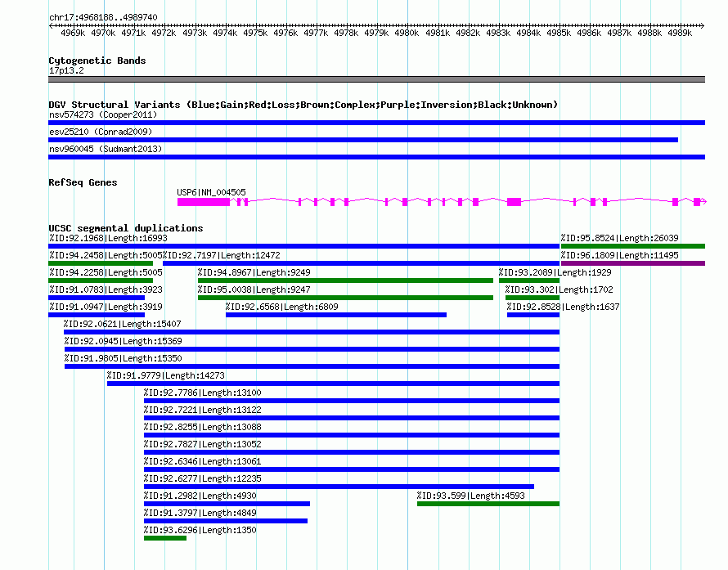Open the RefSeq Genes track title
Viewport: 728px width, 570px height.
tap(83, 182)
